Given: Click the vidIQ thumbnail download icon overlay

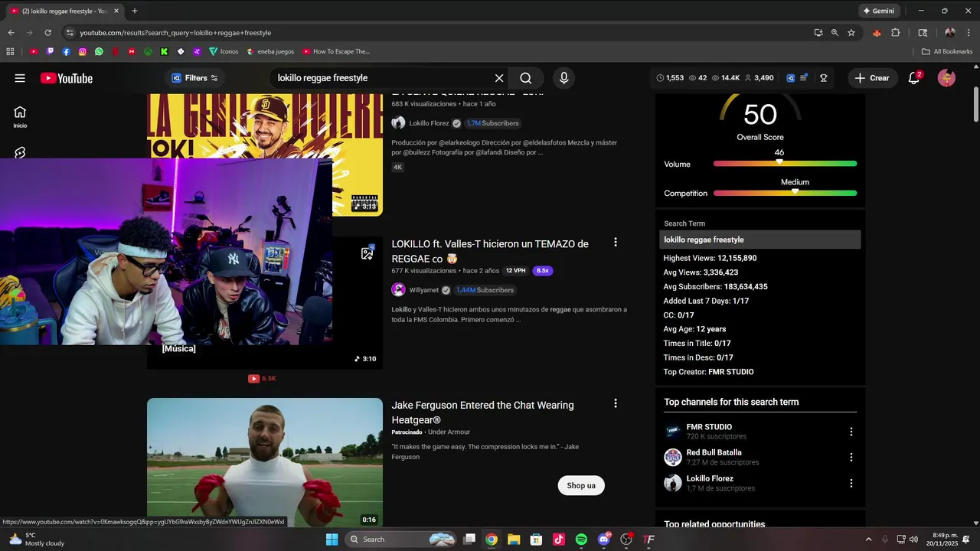Looking at the screenshot, I should pos(367,253).
